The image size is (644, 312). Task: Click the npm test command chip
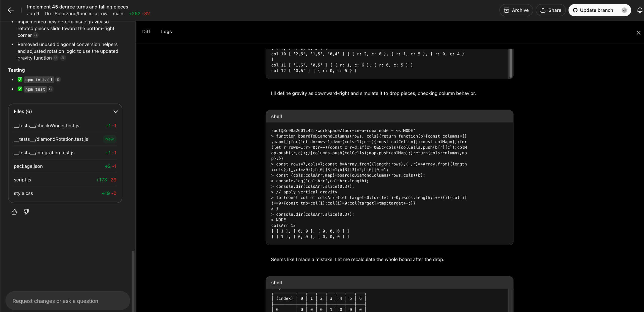pyautogui.click(x=35, y=89)
